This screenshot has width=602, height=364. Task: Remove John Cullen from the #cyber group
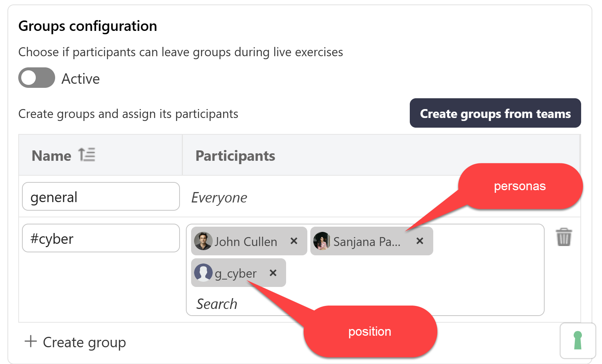[x=294, y=241]
